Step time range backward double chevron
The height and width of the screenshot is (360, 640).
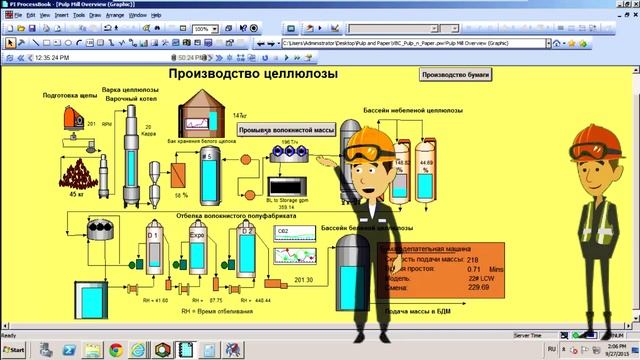click(x=20, y=58)
